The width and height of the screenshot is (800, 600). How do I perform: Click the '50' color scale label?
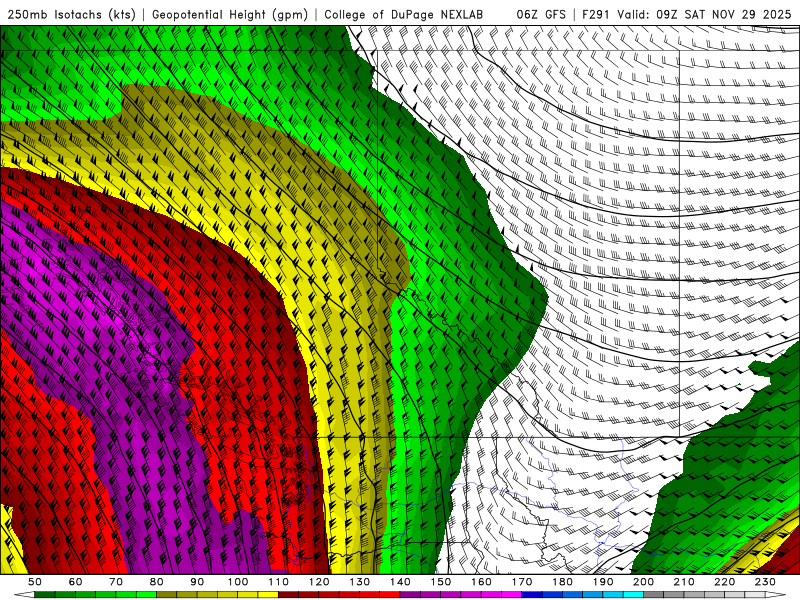tap(35, 582)
